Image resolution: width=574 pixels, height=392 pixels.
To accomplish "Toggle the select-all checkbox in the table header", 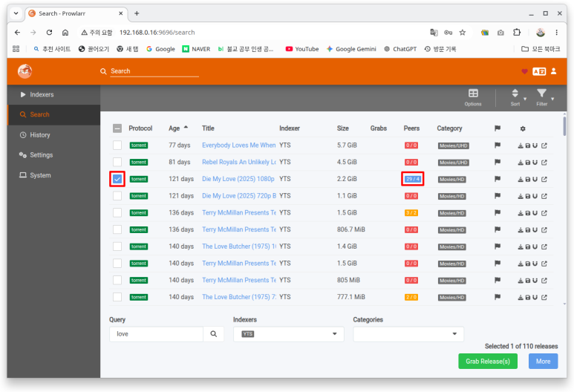I will click(117, 128).
